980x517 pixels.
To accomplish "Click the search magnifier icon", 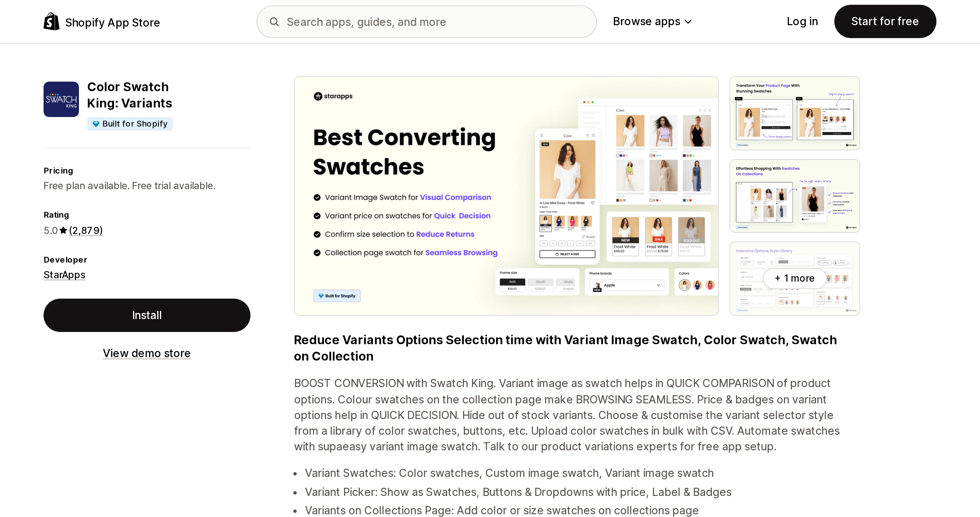I will tap(274, 22).
